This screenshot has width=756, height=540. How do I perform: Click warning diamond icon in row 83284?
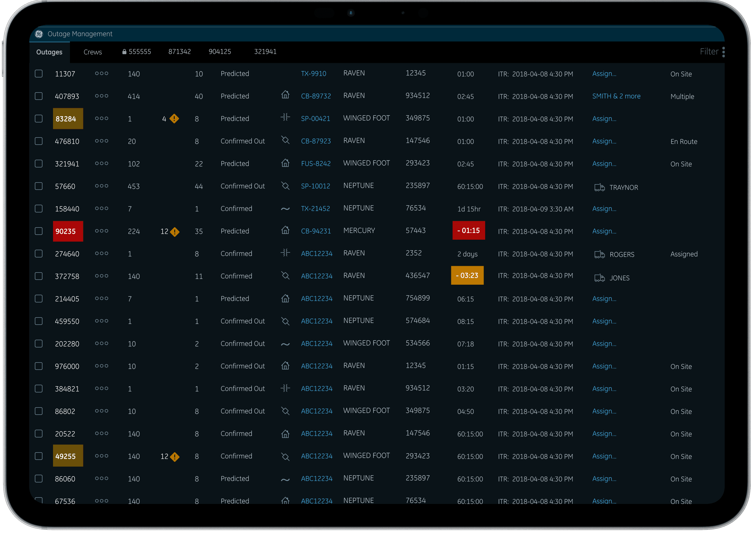tap(174, 118)
